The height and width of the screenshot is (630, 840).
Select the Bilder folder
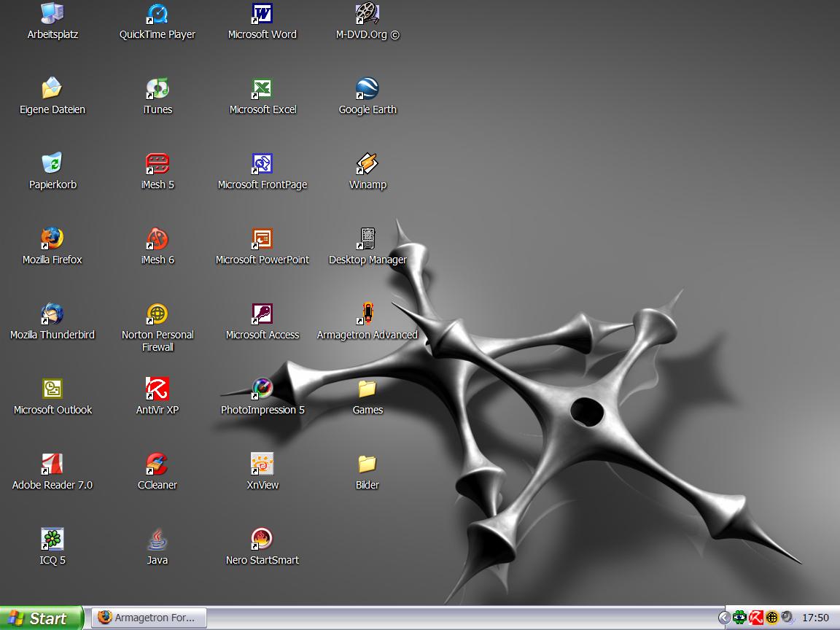coord(367,464)
